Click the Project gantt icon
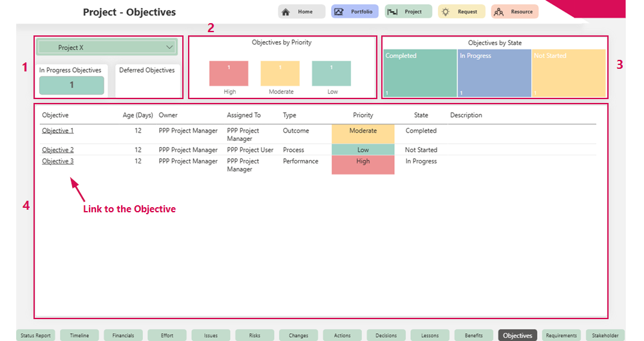Image resolution: width=644 pixels, height=341 pixels. 392,12
